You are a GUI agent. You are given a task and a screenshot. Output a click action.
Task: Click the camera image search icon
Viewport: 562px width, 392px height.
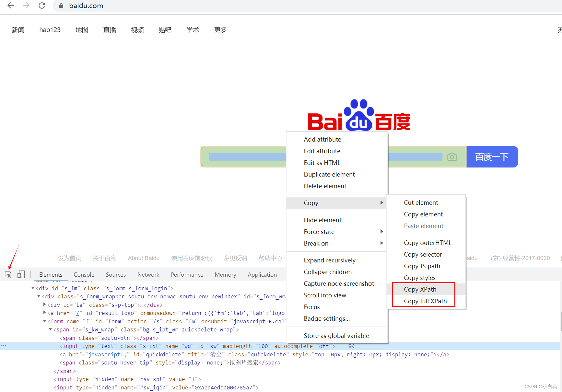(x=452, y=157)
